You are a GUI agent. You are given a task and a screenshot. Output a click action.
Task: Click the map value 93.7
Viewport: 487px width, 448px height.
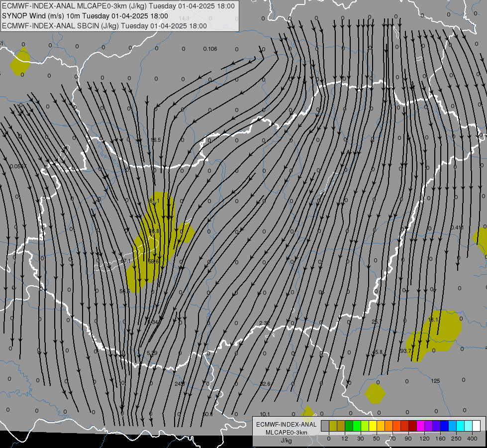tap(405, 351)
